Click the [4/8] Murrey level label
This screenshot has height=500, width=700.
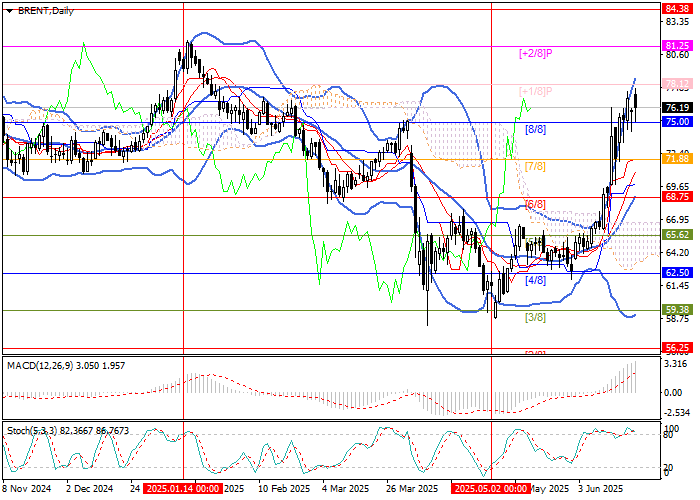click(x=535, y=280)
